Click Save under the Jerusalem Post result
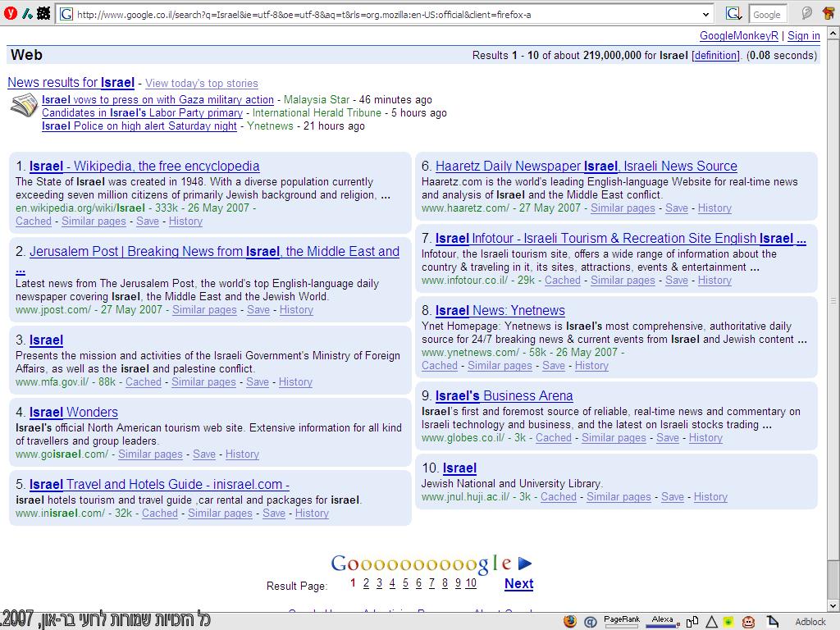 (258, 309)
